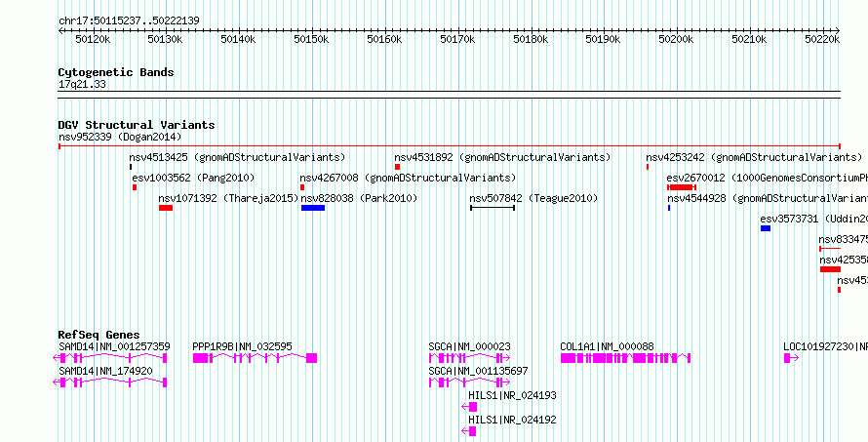Click the DGV Structural Variants track title
The width and height of the screenshot is (868, 442).
pos(137,125)
